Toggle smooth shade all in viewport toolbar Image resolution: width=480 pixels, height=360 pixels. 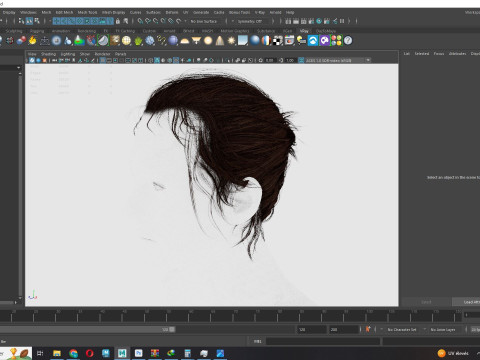[x=157, y=60]
